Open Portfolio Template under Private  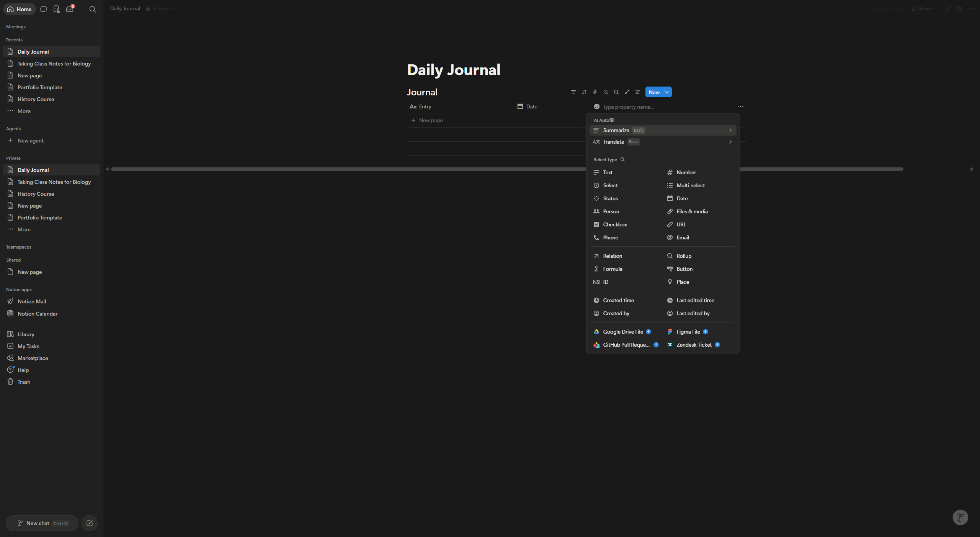click(x=51, y=217)
